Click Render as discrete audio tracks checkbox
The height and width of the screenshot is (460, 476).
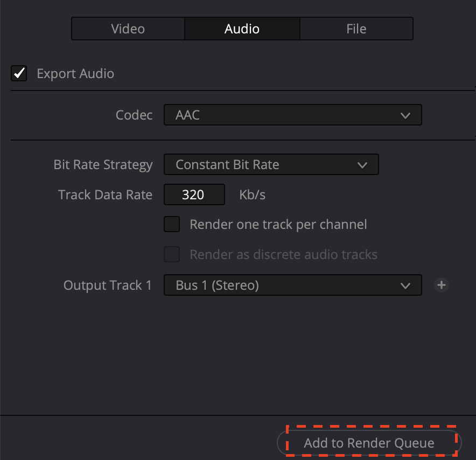pyautogui.click(x=172, y=254)
